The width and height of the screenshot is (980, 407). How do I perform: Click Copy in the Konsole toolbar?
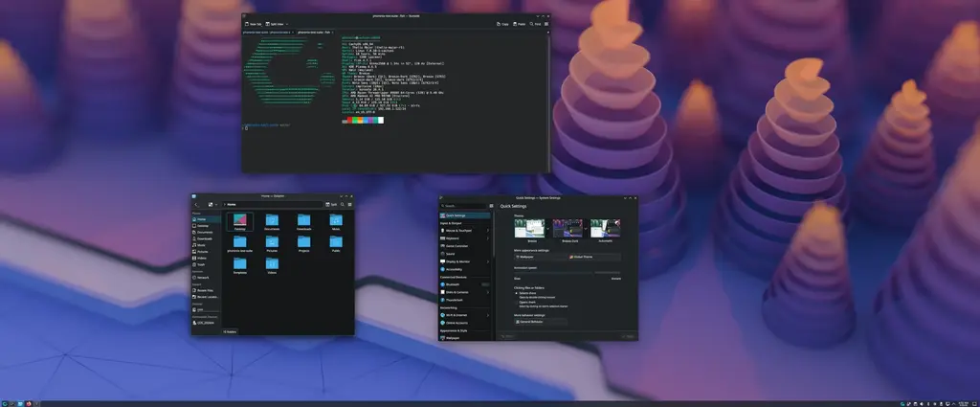click(x=503, y=24)
